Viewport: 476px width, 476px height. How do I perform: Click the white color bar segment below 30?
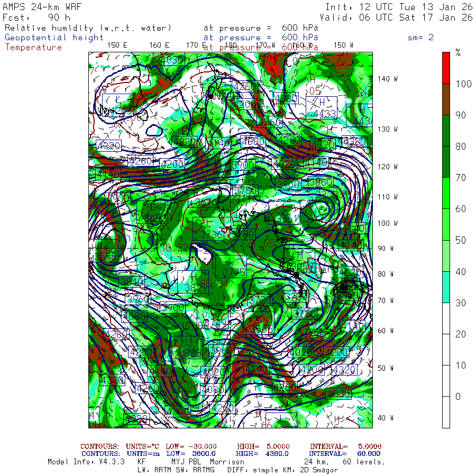point(446,365)
